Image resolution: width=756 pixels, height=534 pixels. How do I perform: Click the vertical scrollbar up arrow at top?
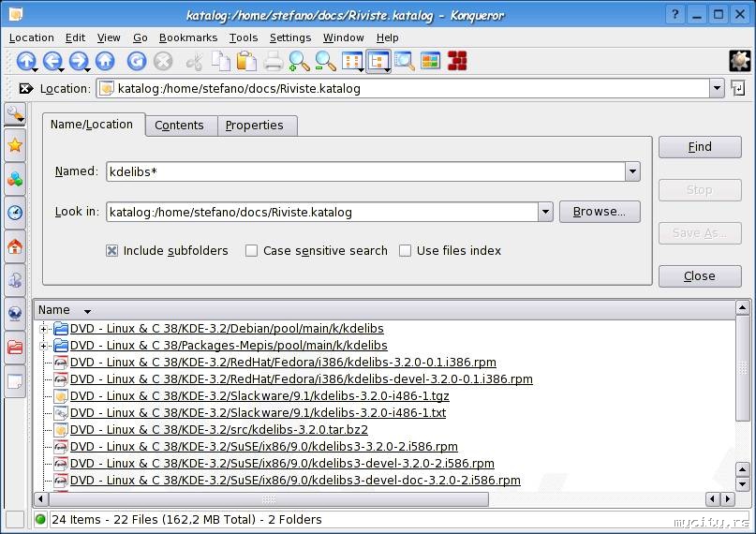pyautogui.click(x=743, y=307)
